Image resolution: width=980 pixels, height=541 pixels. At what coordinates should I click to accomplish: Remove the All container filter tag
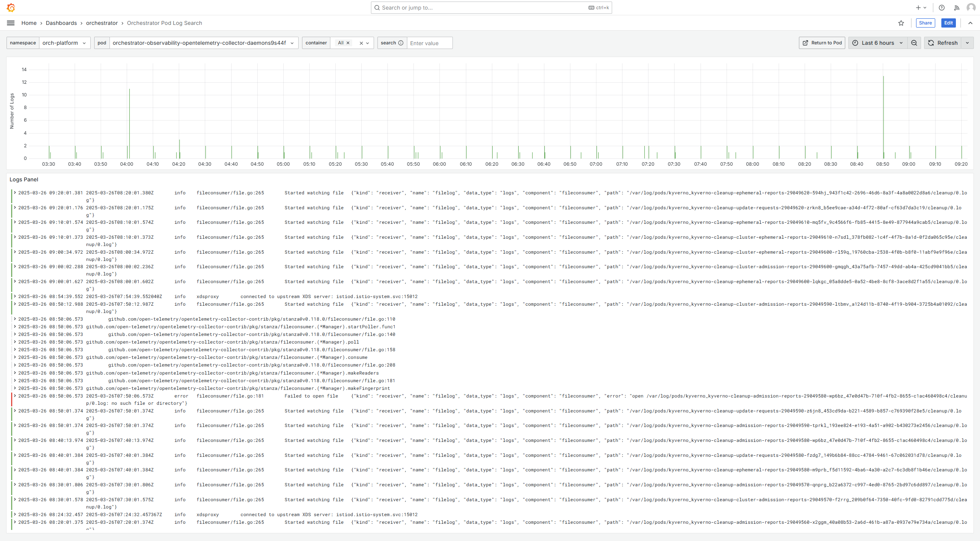[x=348, y=43]
